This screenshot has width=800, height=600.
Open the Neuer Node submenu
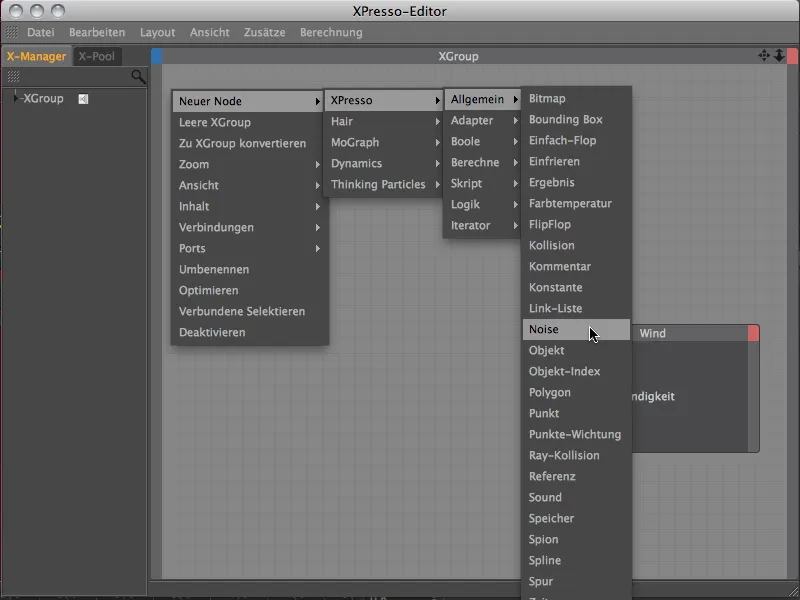pos(249,101)
